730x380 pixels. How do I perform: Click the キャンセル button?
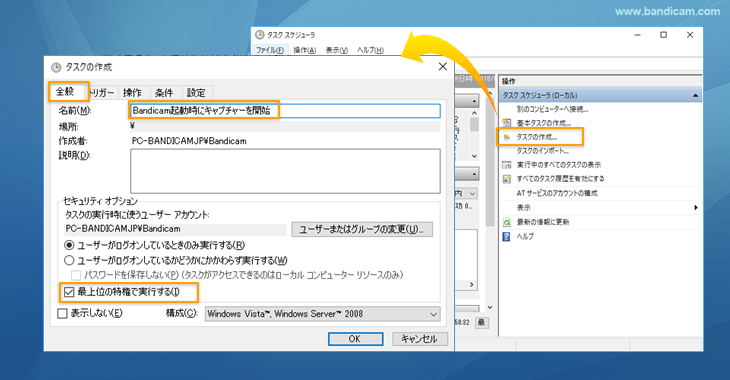click(x=419, y=339)
